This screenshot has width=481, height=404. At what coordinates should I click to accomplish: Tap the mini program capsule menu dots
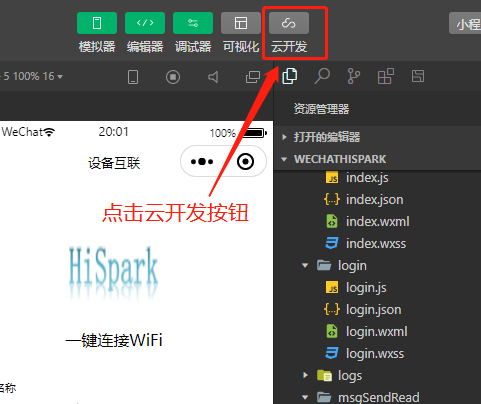click(202, 162)
